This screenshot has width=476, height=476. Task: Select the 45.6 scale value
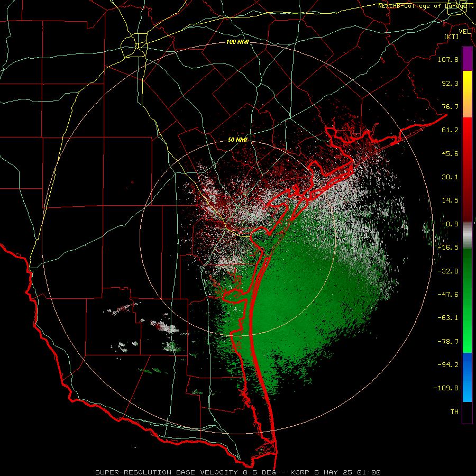pos(450,153)
